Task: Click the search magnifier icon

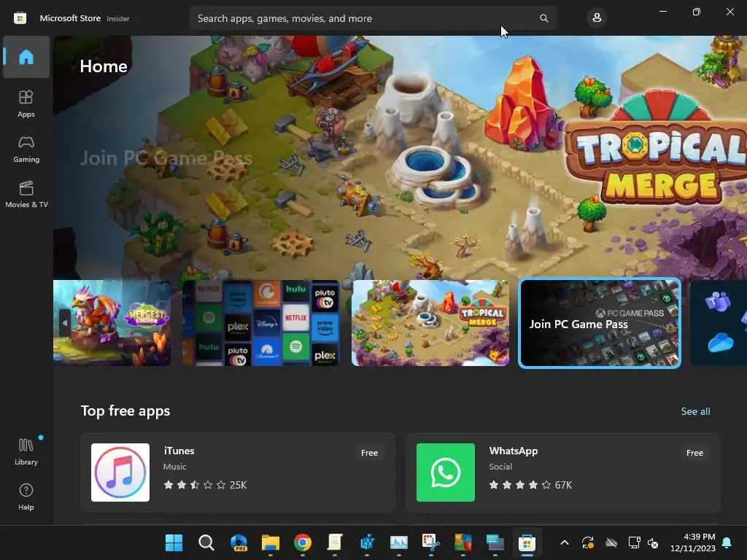Action: (543, 18)
